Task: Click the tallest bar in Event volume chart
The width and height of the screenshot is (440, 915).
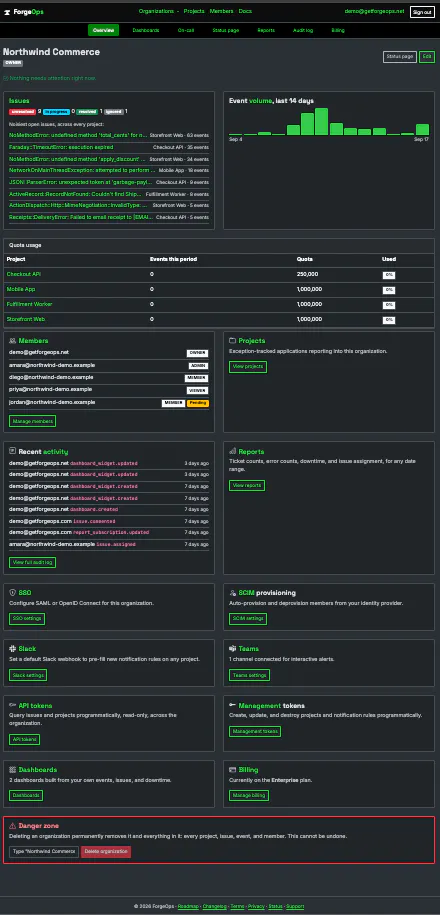Action: (x=322, y=121)
